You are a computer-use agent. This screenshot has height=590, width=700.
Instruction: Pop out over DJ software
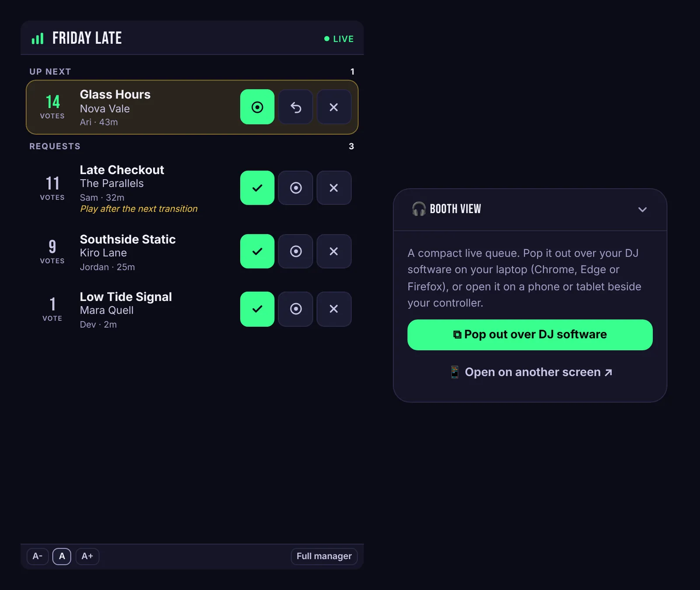coord(530,335)
